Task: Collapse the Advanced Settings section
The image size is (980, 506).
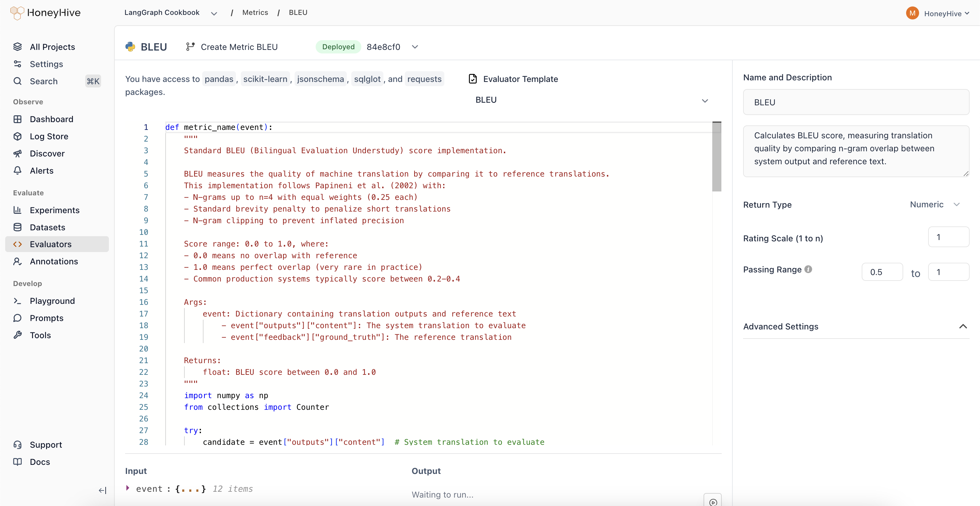Action: [x=962, y=326]
